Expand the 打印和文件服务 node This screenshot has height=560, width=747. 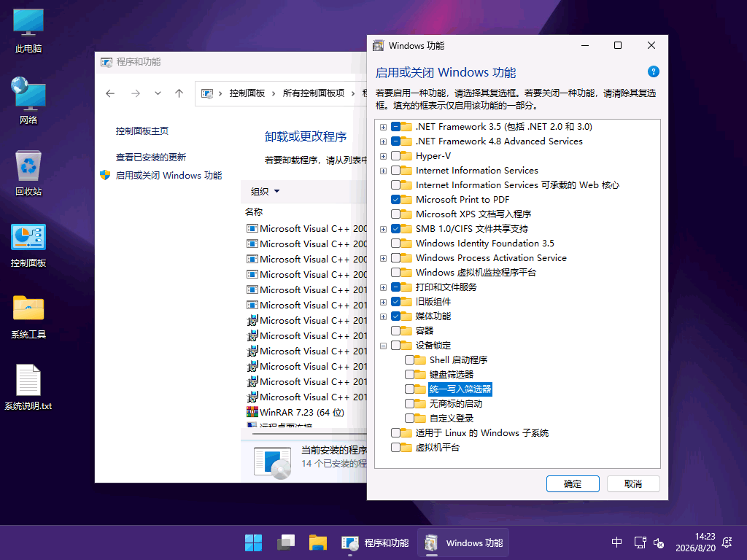click(383, 287)
